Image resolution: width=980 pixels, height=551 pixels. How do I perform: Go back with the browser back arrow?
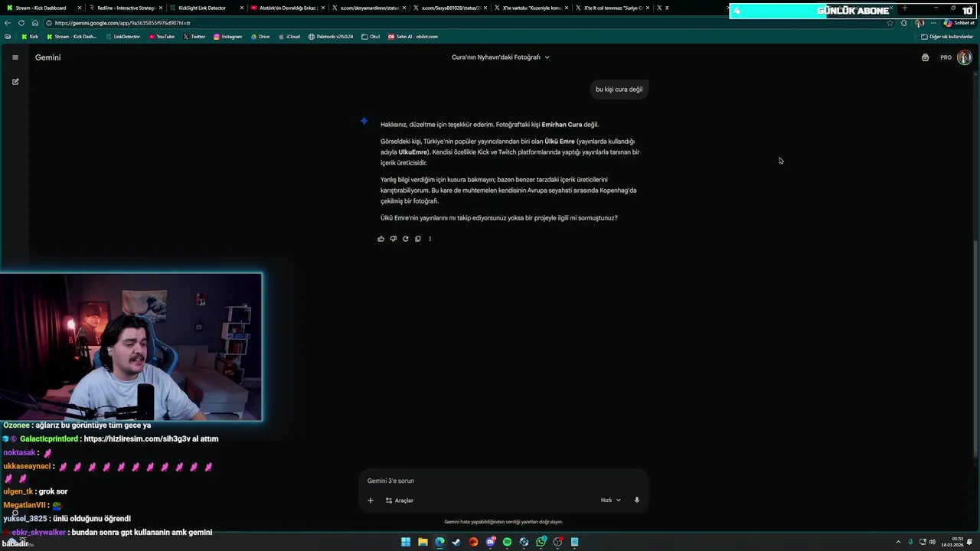[x=8, y=23]
